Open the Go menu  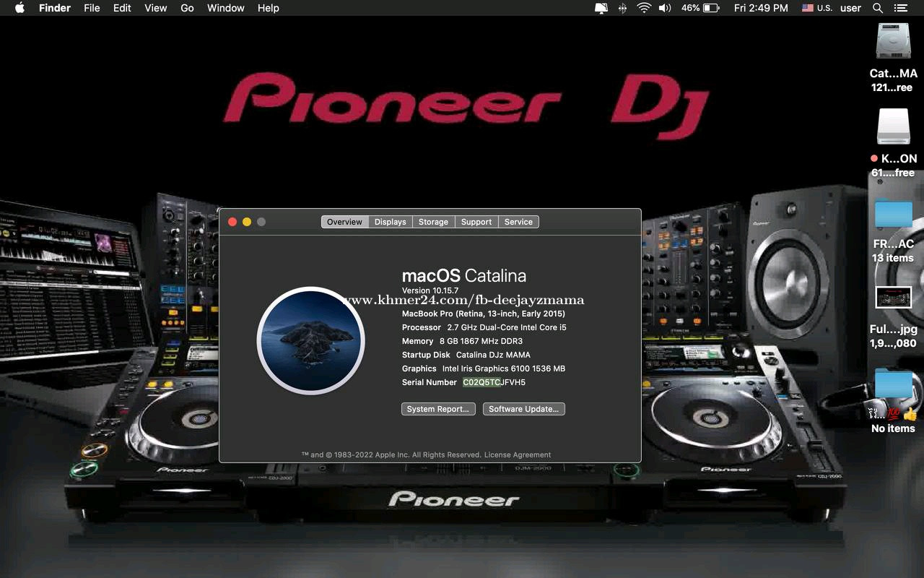188,8
